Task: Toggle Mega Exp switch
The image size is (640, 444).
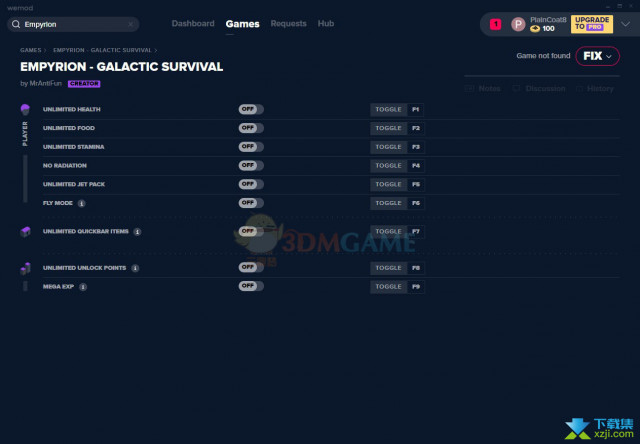Action: coord(251,286)
